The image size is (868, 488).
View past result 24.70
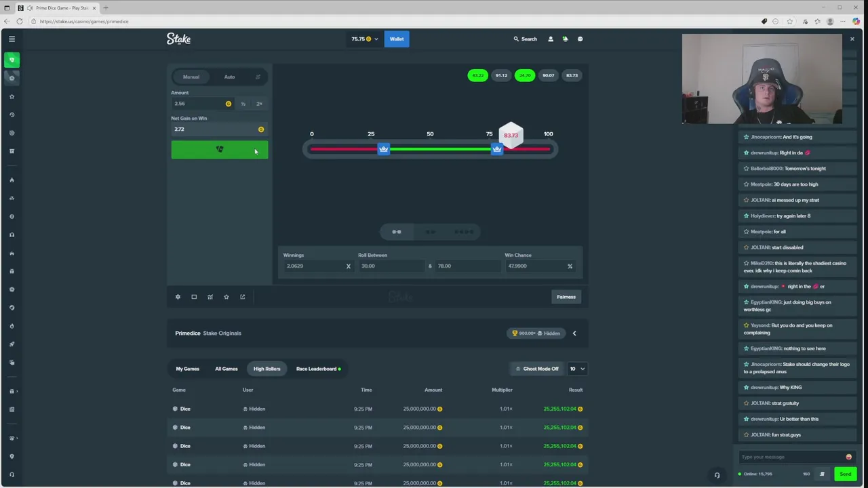point(525,75)
